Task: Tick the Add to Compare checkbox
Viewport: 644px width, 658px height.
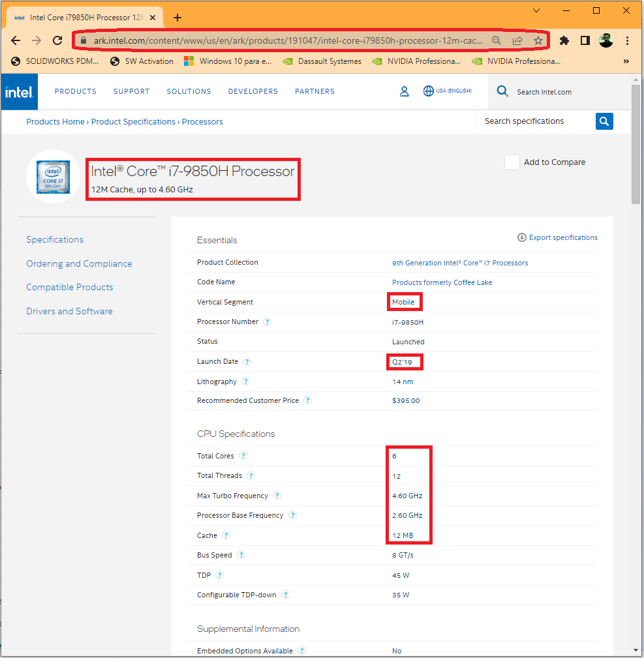Action: [512, 162]
